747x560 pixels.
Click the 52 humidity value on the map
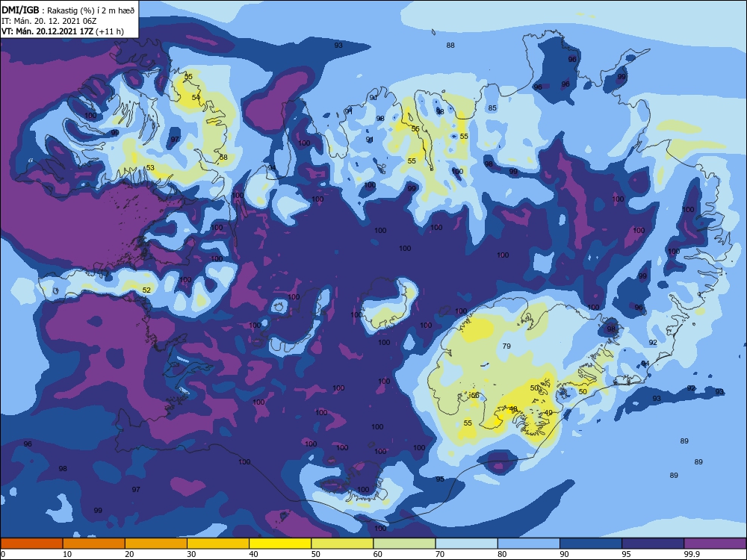coord(146,290)
